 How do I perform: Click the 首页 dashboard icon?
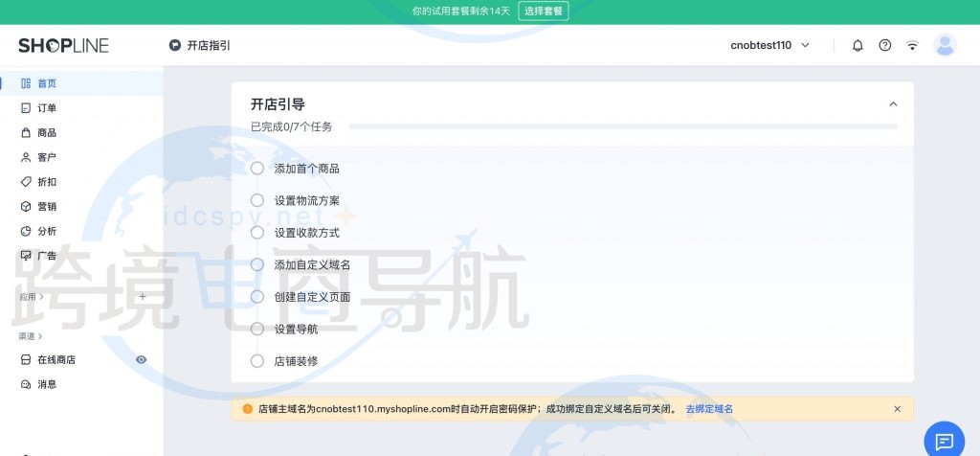point(26,83)
